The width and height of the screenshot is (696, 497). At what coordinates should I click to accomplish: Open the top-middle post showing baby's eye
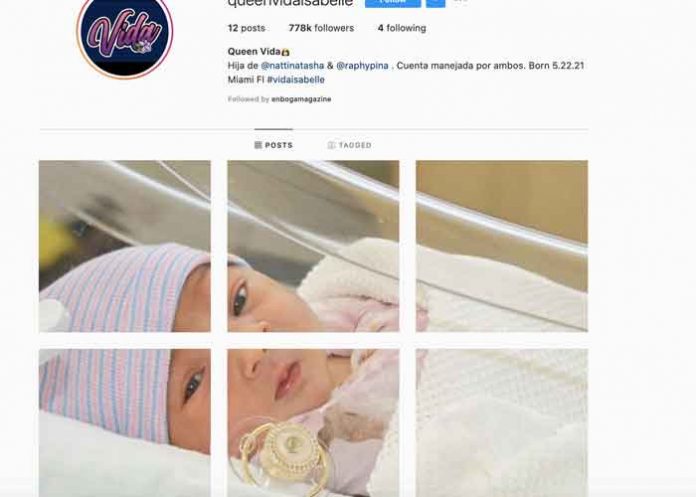coord(313,246)
